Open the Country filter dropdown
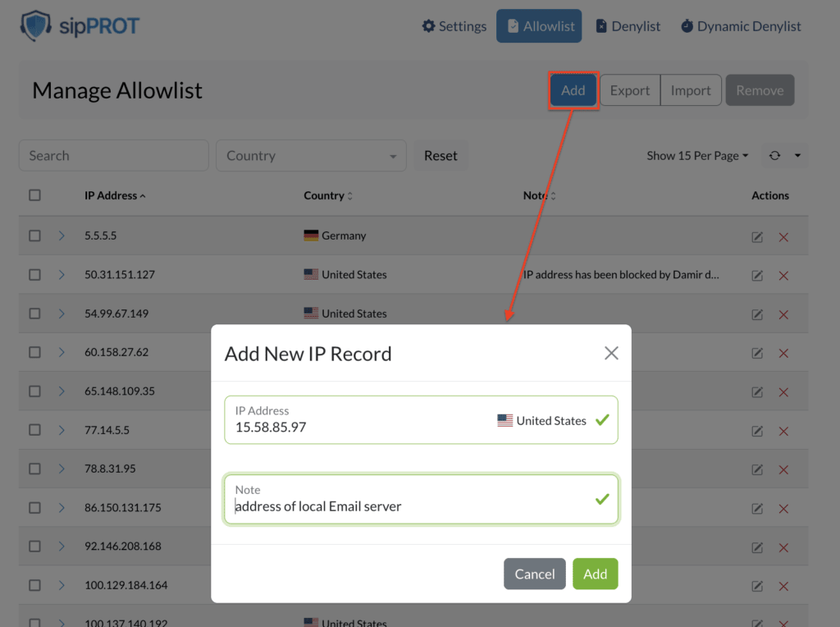Screen dimensions: 840x627 point(311,155)
